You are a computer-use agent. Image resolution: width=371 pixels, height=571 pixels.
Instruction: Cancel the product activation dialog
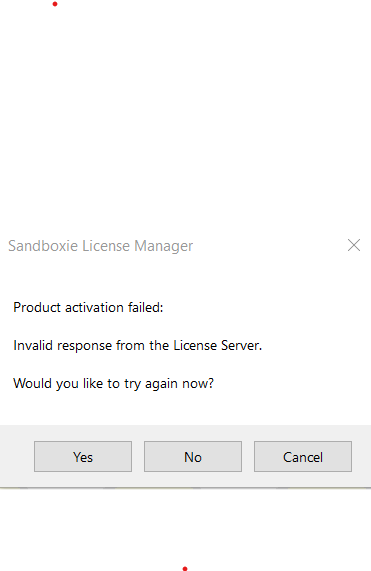point(303,456)
